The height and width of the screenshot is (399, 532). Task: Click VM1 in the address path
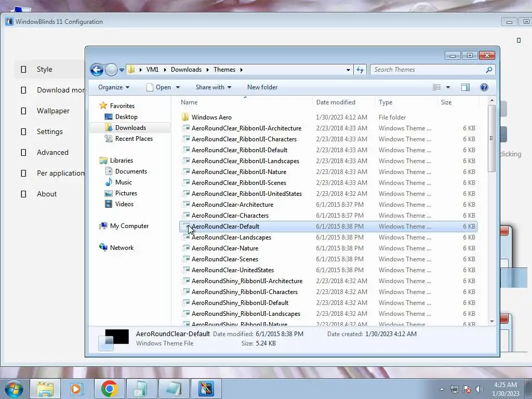[x=152, y=70]
